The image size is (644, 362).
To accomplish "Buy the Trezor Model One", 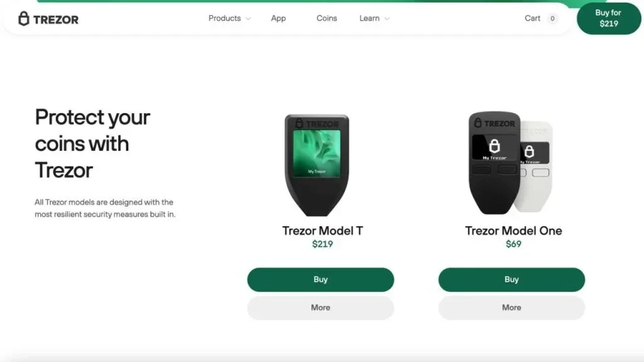I will pyautogui.click(x=511, y=280).
